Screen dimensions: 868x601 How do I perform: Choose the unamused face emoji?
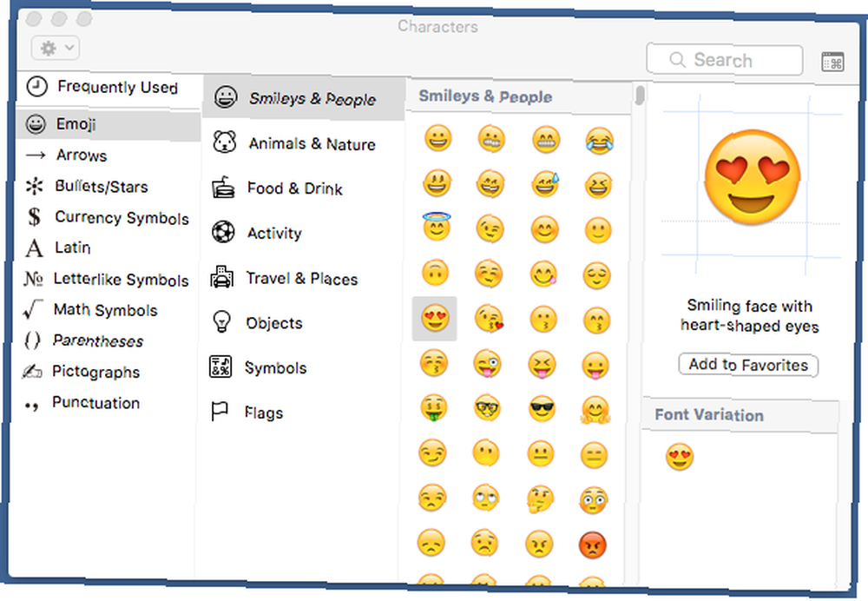pos(431,498)
